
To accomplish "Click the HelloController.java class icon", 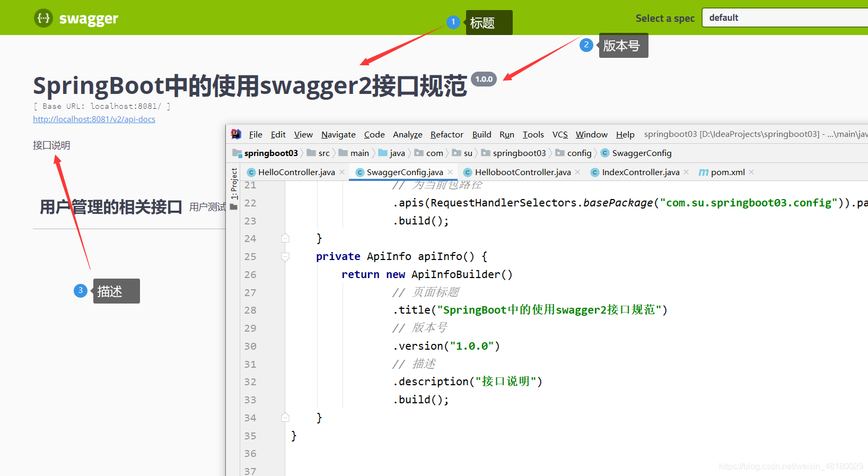I will pyautogui.click(x=251, y=172).
